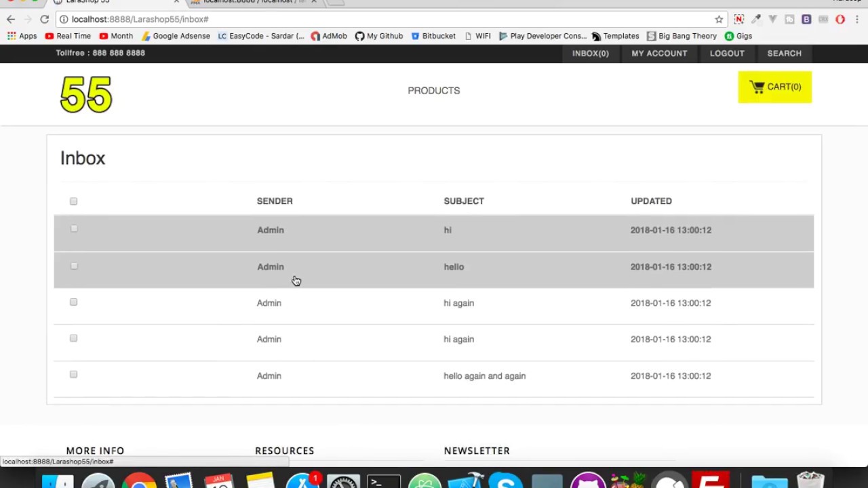Open the message with subject 'hi'
Screen dimensions: 868x488
pos(434,233)
